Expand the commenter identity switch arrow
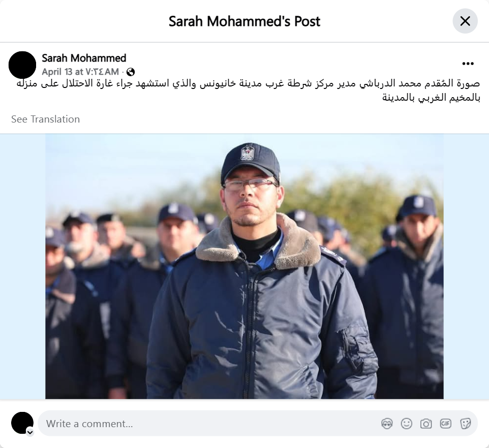The image size is (489, 448). [30, 432]
